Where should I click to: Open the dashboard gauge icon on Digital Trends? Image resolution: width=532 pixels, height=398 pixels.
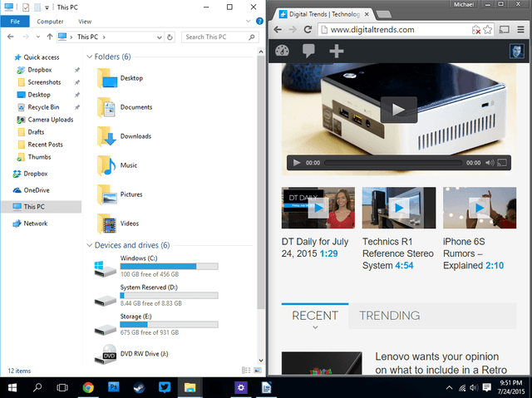[282, 51]
